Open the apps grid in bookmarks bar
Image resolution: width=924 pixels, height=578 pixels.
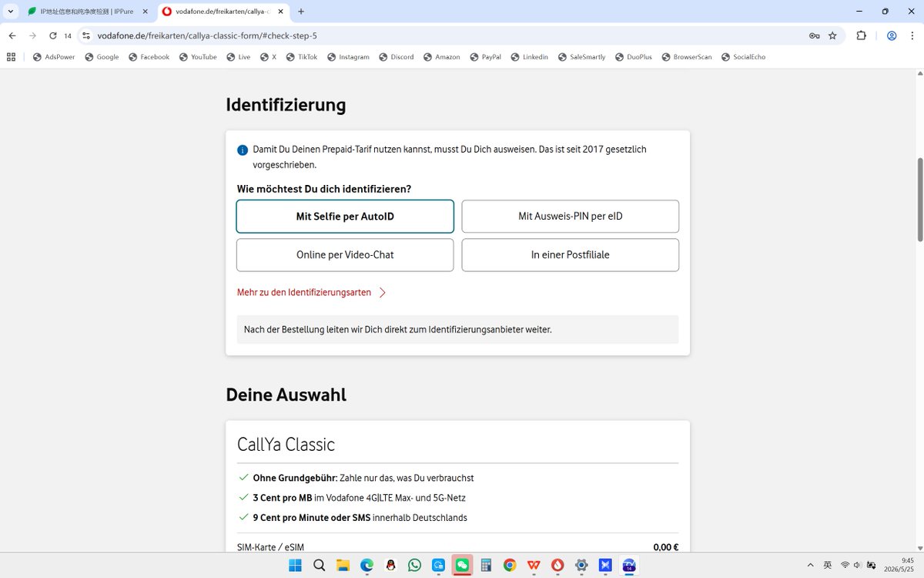pyautogui.click(x=11, y=56)
